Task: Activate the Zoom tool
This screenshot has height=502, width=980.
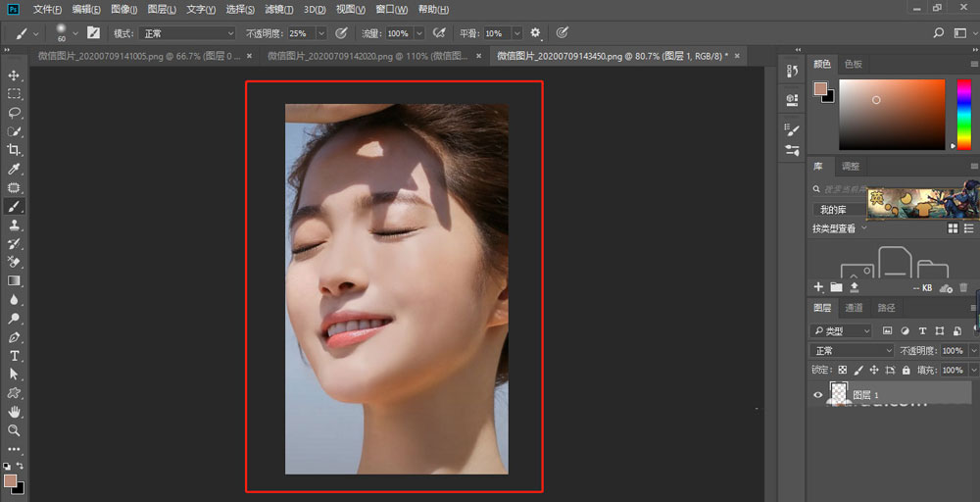Action: pyautogui.click(x=14, y=430)
